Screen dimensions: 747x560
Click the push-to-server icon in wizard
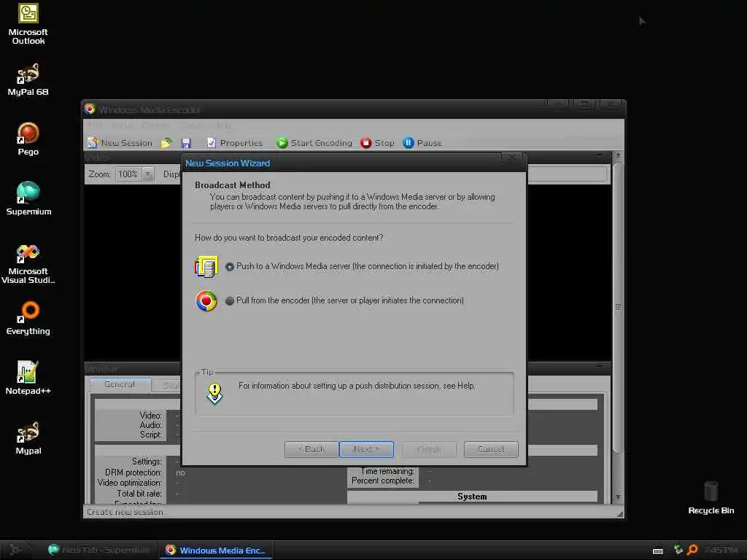click(206, 267)
